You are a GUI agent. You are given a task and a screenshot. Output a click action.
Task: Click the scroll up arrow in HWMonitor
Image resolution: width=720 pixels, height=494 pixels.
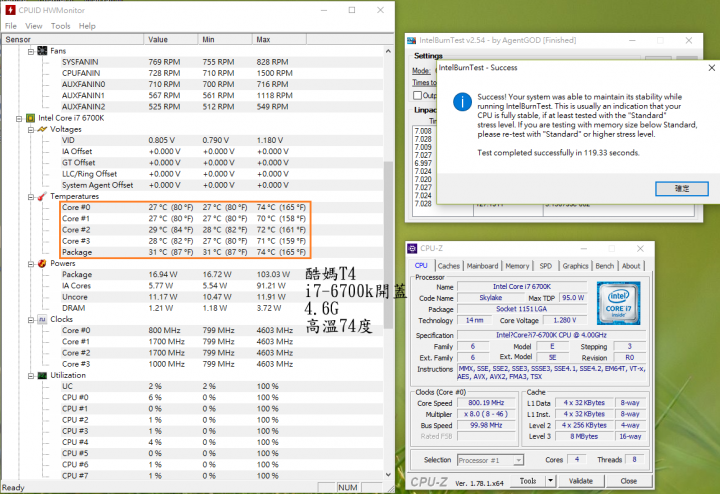coord(388,51)
